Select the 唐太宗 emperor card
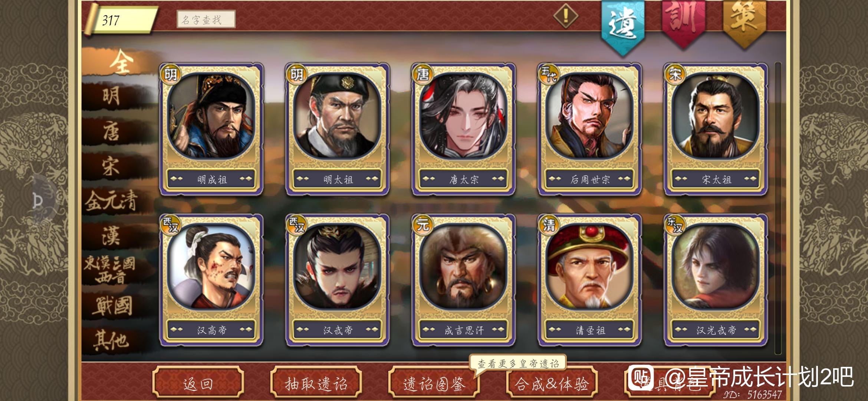 (x=464, y=129)
